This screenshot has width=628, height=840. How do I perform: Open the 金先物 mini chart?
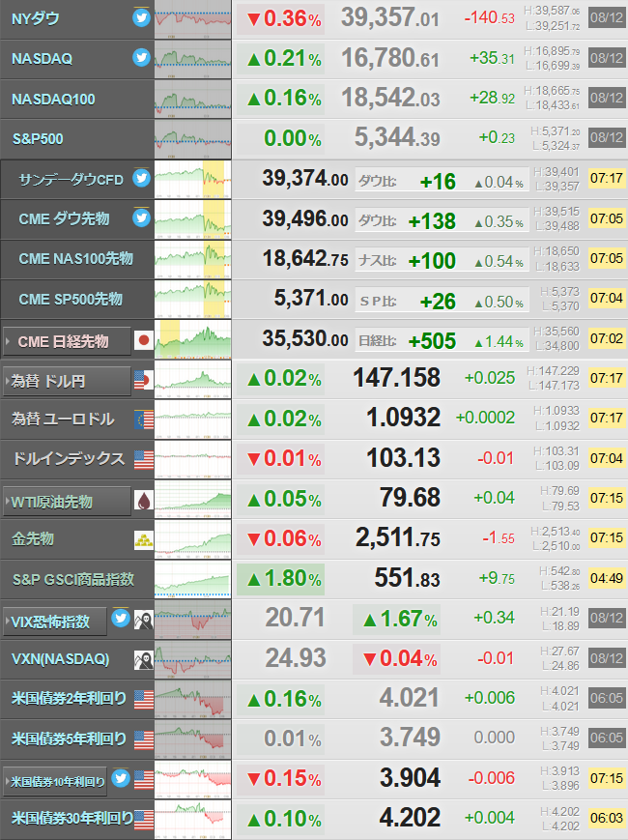tap(192, 539)
